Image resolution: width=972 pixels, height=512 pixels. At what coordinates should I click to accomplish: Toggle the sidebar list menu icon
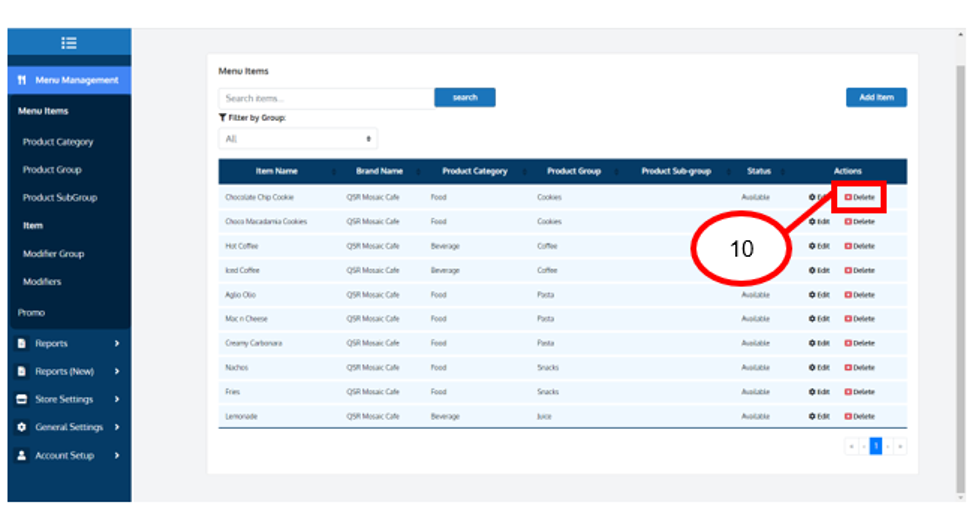69,43
